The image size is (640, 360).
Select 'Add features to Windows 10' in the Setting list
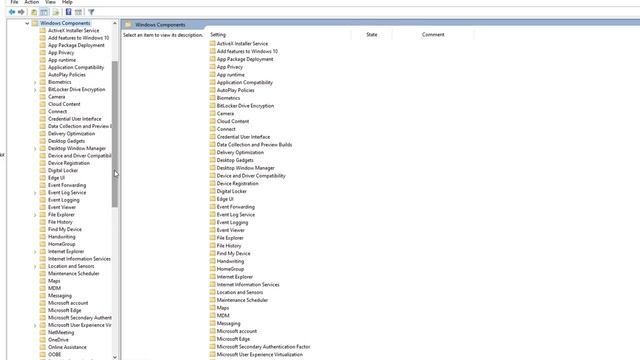(247, 51)
